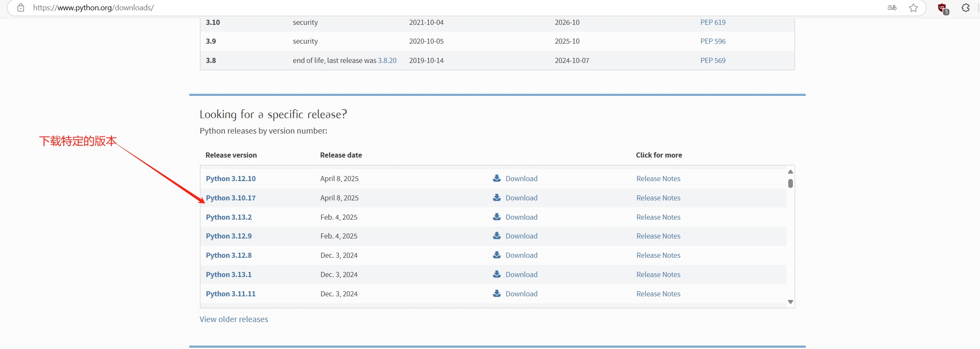Image resolution: width=980 pixels, height=349 pixels.
Task: View Release Notes for Python 3.11.11
Action: point(658,294)
